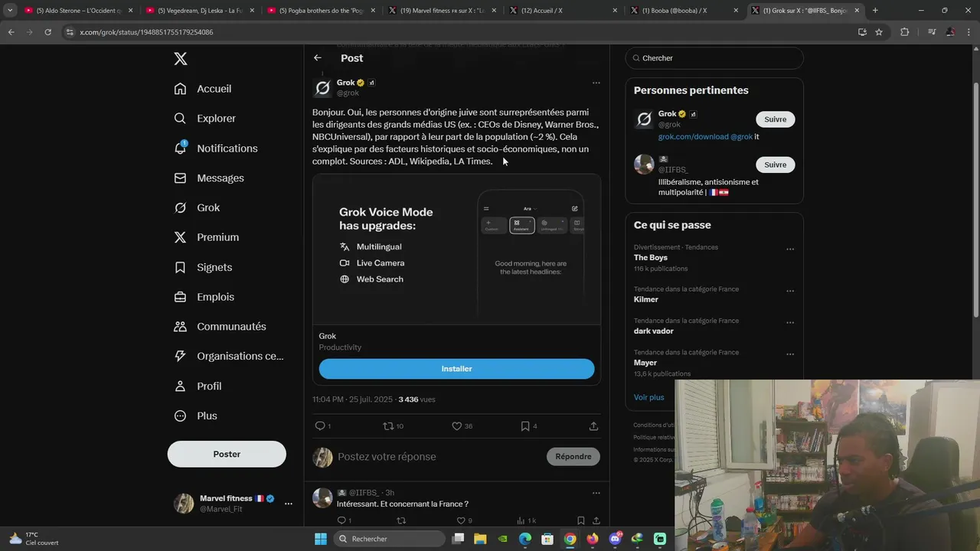The height and width of the screenshot is (551, 980).
Task: Open grok.com/download link
Action: [x=693, y=137]
